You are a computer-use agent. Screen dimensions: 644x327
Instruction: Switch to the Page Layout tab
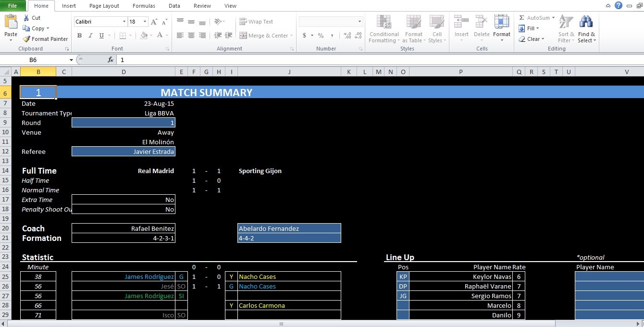[x=104, y=6]
